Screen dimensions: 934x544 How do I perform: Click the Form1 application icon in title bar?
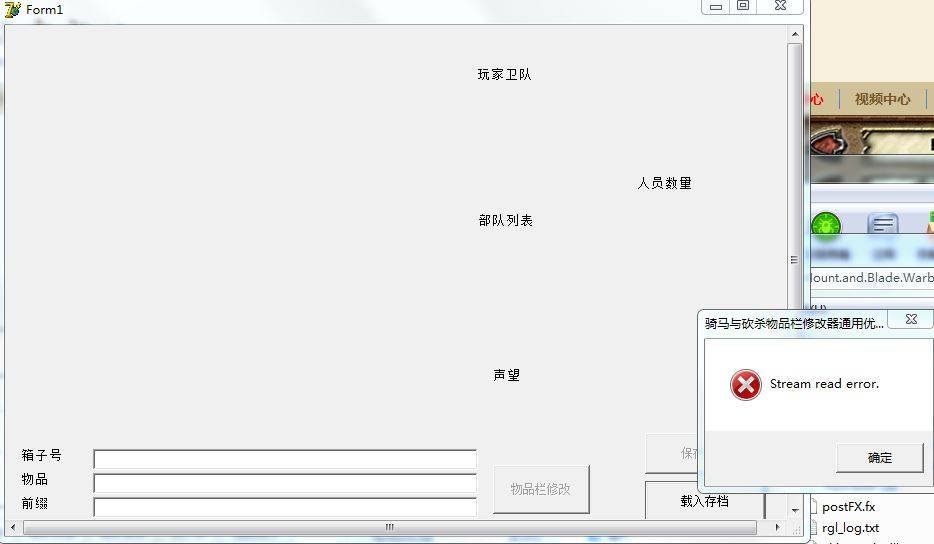(x=13, y=9)
